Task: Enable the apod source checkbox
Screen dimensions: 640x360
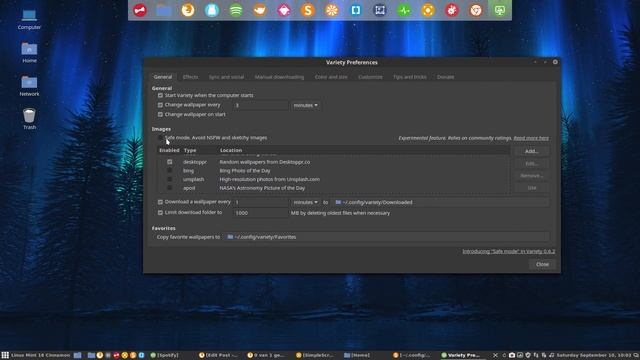Action: [169, 188]
